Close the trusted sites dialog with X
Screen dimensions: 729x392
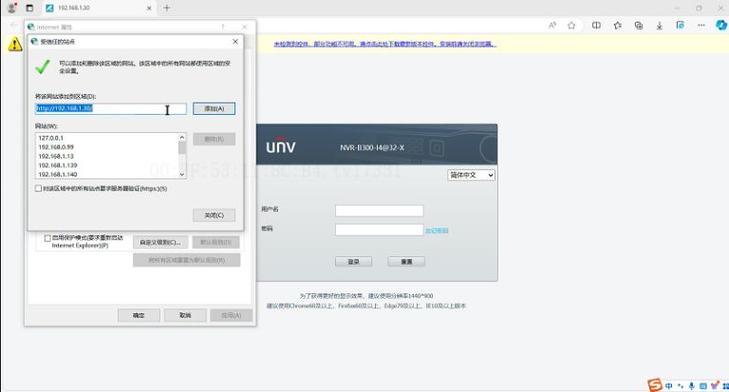click(235, 41)
